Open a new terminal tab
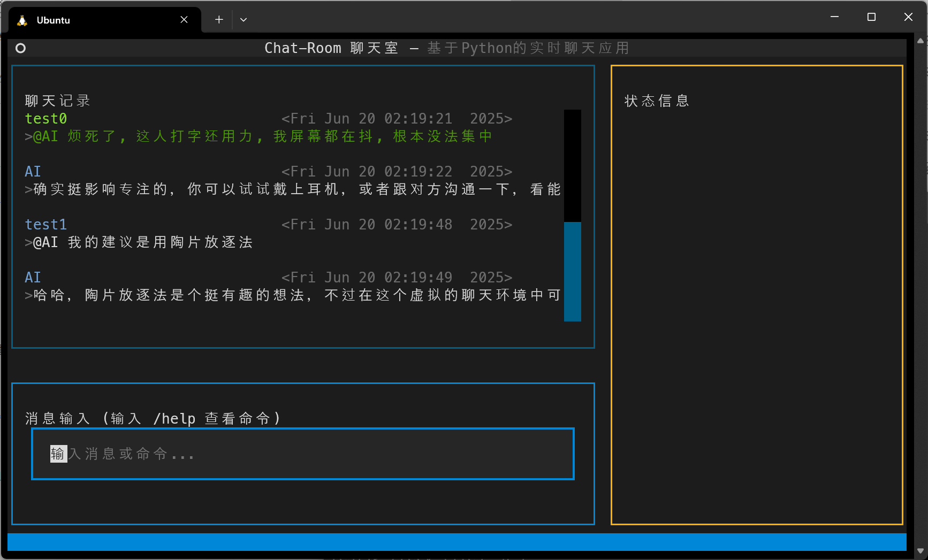This screenshot has height=560, width=928. [x=219, y=20]
